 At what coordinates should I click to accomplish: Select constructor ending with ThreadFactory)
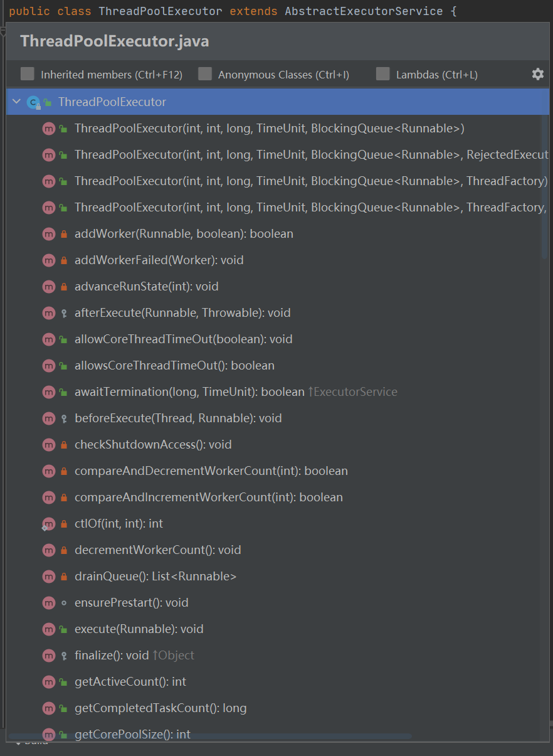(312, 181)
